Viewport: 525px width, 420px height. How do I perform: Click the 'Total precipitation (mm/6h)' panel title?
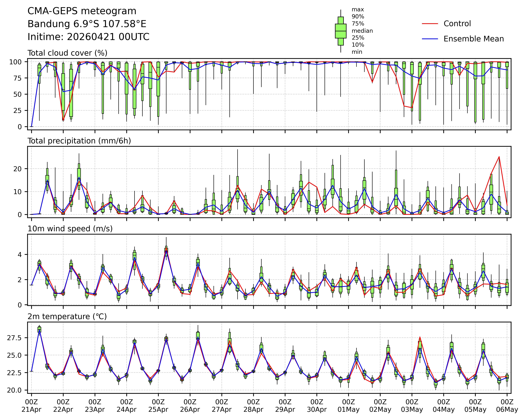79,141
